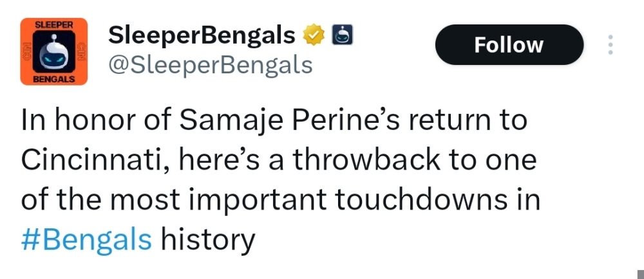Viewport: 644px width, 279px height.
Task: Click the gray scrollbar piece at bottom corner
Action: pyautogui.click(x=640, y=274)
